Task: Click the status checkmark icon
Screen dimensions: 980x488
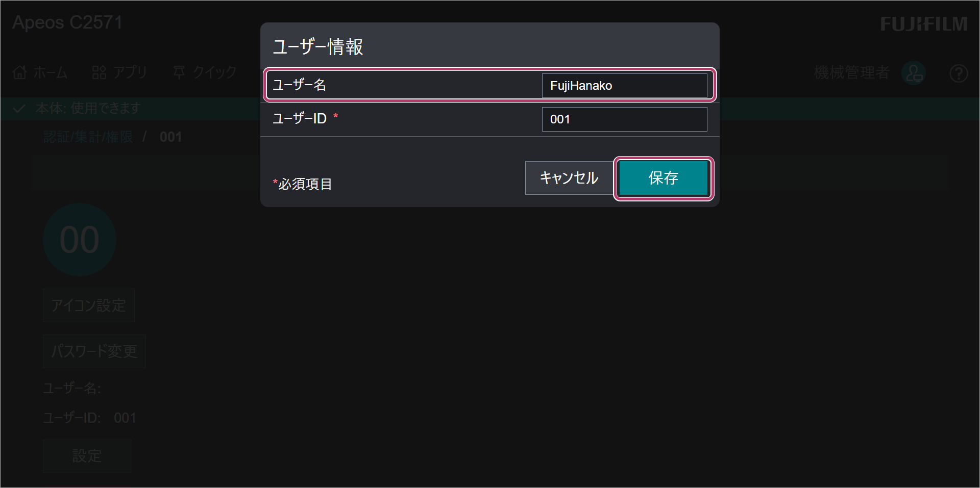Action: click(x=19, y=109)
